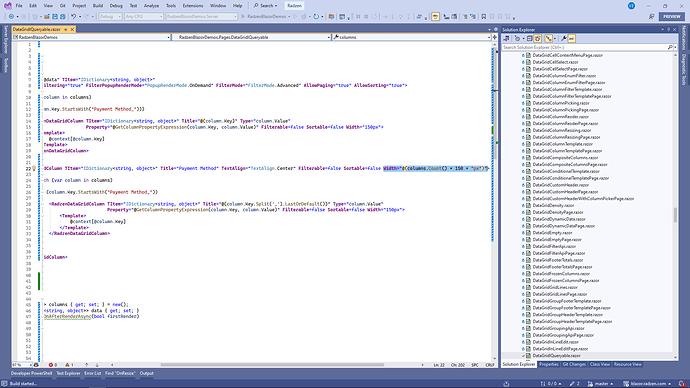This screenshot has height=388, width=690.
Task: Open the RadzenBlazorDemos project navigation dropdown
Action: tap(92, 37)
